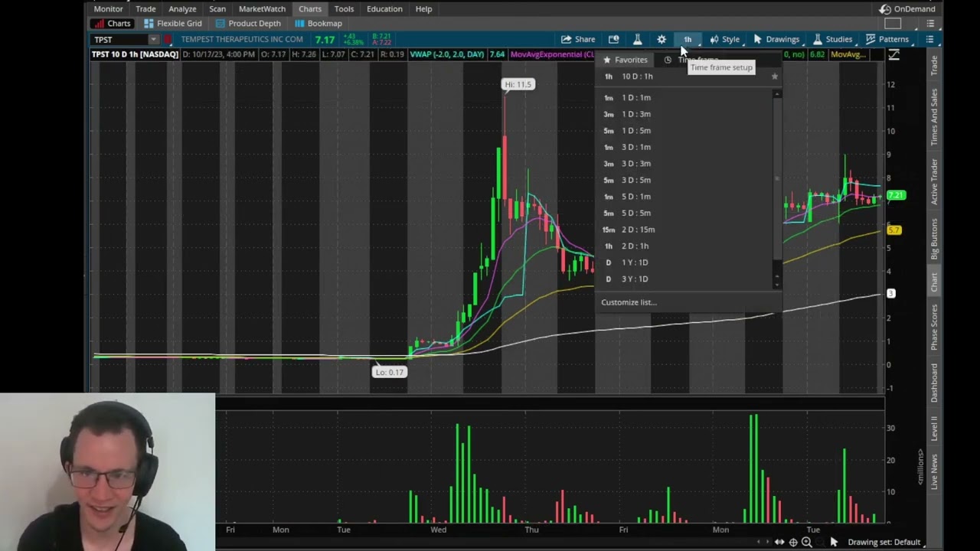Open the Live News side tab

click(934, 471)
